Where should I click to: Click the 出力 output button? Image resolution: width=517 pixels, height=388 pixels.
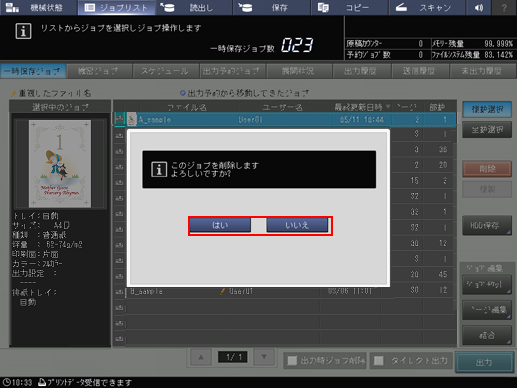484,362
